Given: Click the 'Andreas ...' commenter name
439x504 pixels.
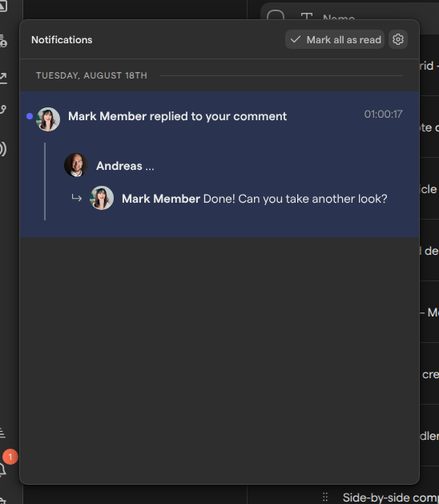Looking at the screenshot, I should [125, 166].
